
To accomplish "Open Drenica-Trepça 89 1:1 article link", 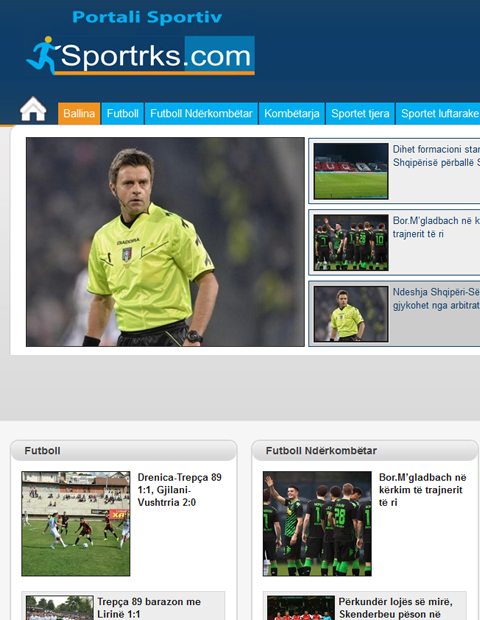I will [x=180, y=490].
